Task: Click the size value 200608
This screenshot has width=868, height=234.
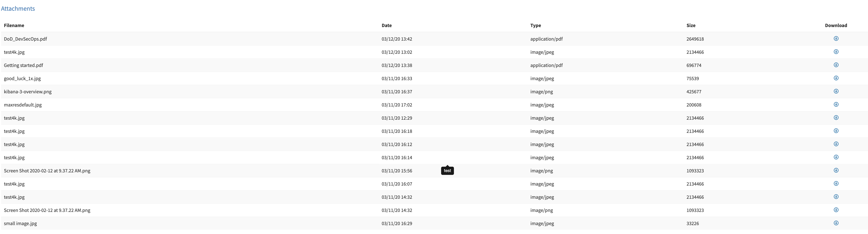Action: click(x=694, y=105)
